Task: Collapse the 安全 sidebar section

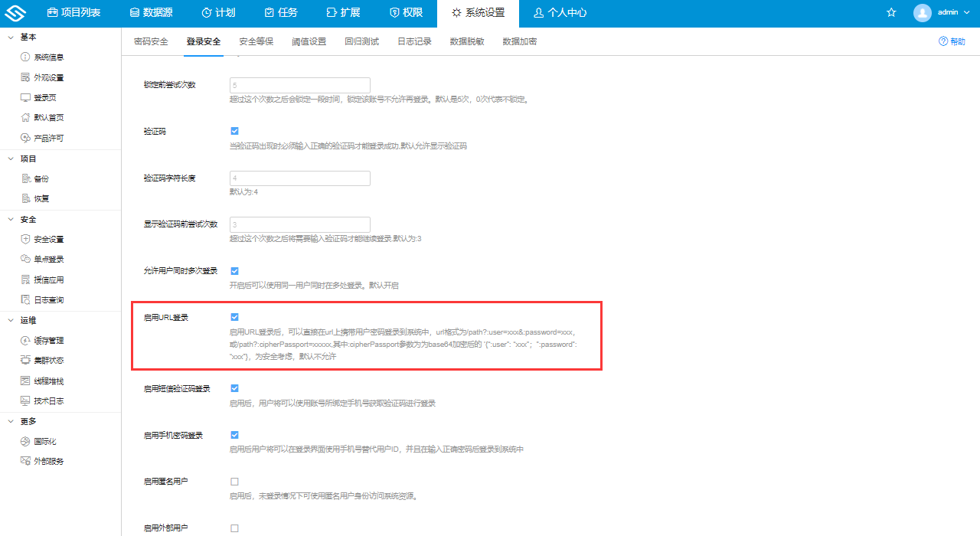Action: pyautogui.click(x=24, y=219)
